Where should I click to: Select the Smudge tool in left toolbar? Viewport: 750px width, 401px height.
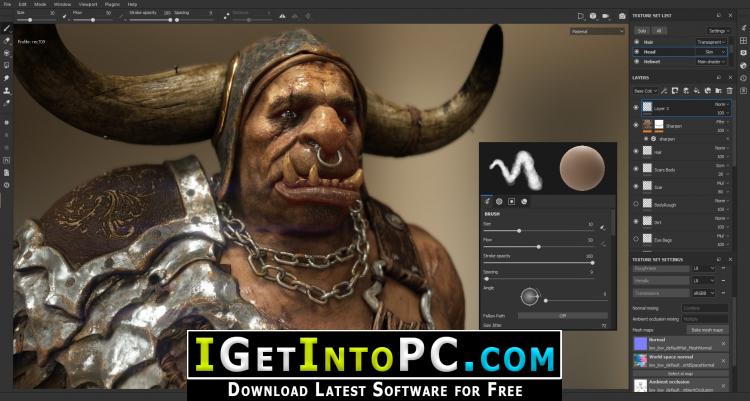[x=7, y=77]
